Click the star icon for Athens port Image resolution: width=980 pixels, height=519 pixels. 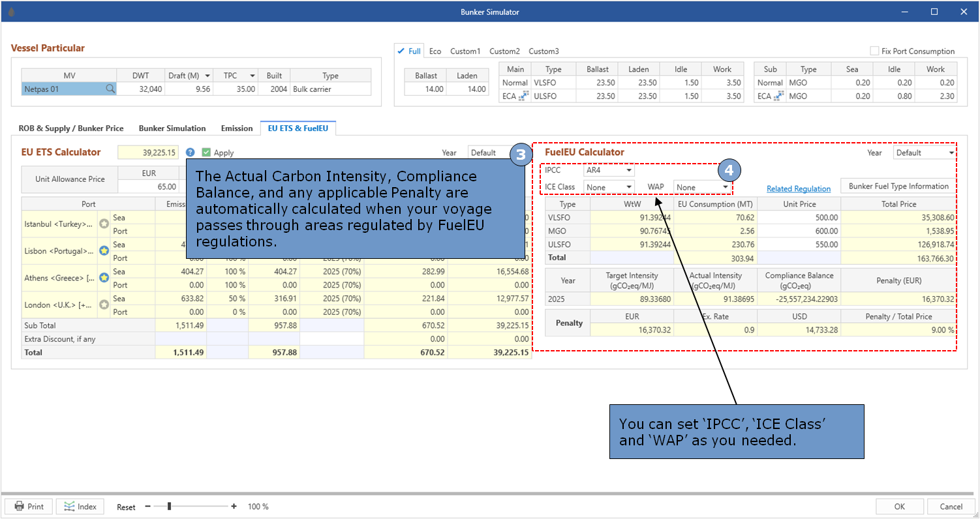click(x=104, y=278)
